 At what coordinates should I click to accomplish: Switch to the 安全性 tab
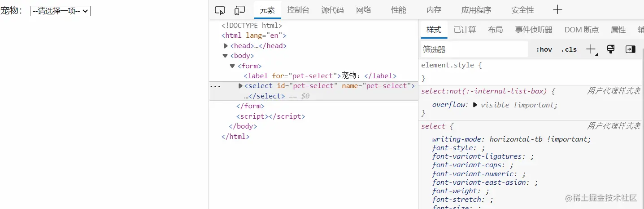[522, 10]
